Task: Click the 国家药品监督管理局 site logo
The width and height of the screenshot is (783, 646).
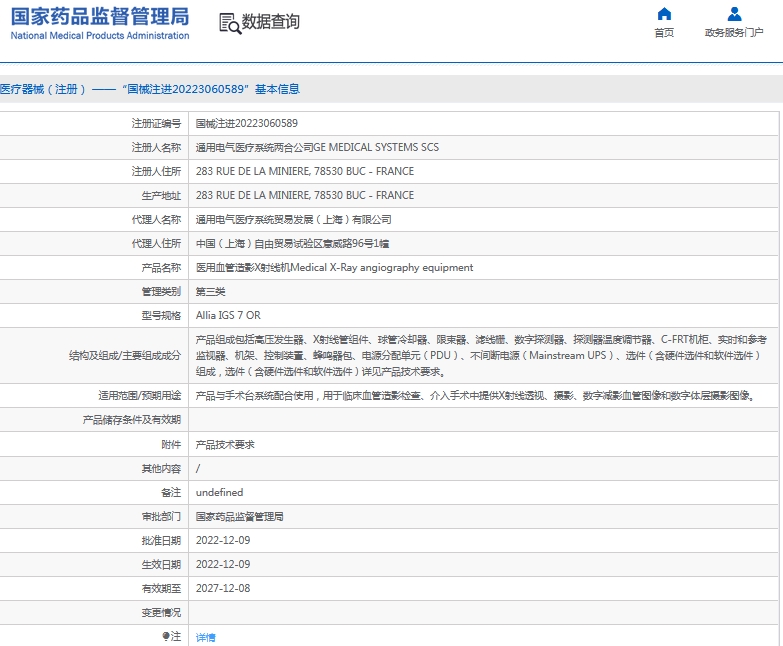Action: [x=100, y=23]
